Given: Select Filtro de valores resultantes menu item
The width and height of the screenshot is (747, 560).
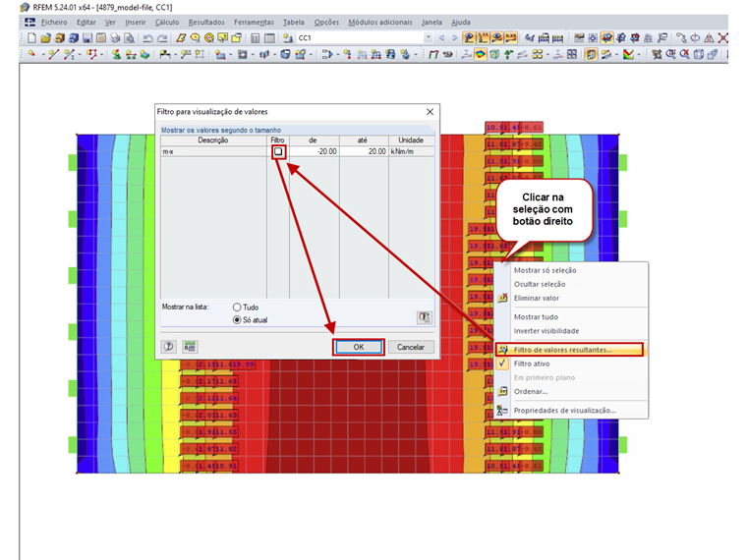Looking at the screenshot, I should 570,350.
